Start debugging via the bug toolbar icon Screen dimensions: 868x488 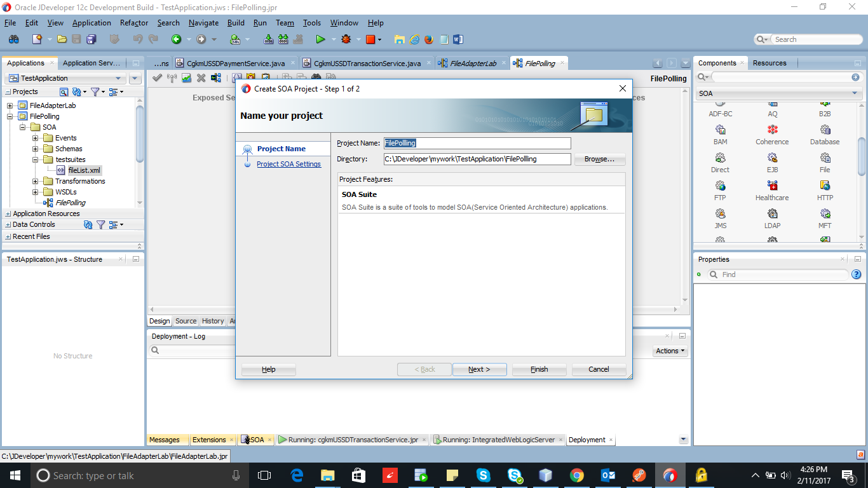pos(346,39)
